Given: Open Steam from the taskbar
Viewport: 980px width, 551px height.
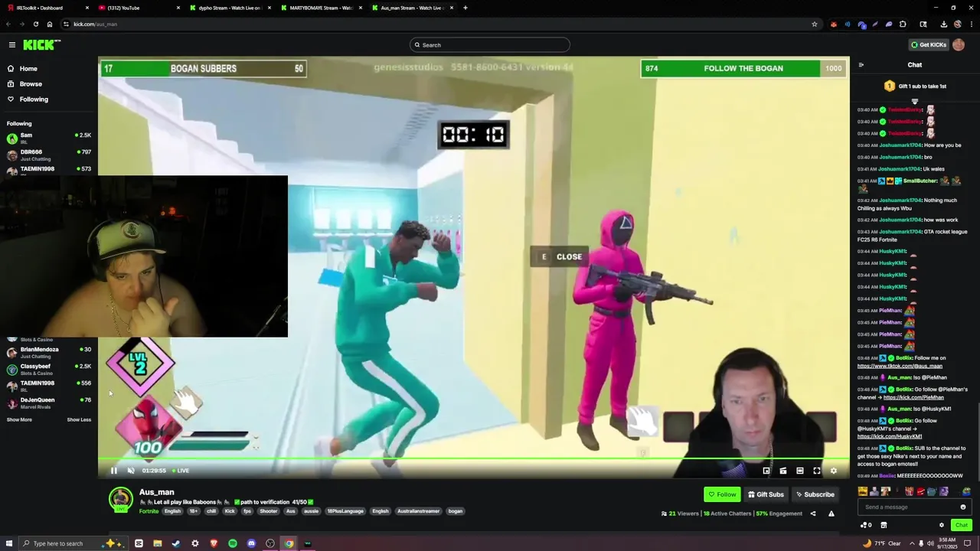Looking at the screenshot, I should (176, 543).
